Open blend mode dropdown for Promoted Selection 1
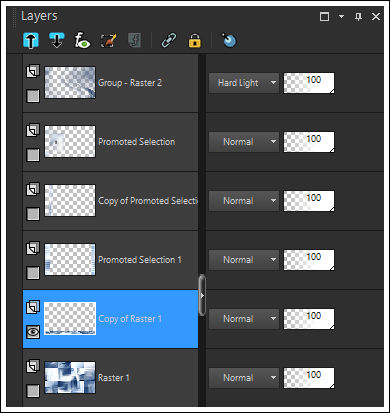The height and width of the screenshot is (413, 390). point(244,260)
